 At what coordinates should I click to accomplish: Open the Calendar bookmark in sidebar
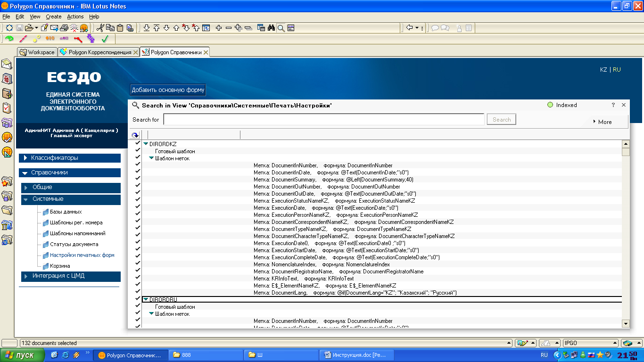[x=7, y=78]
